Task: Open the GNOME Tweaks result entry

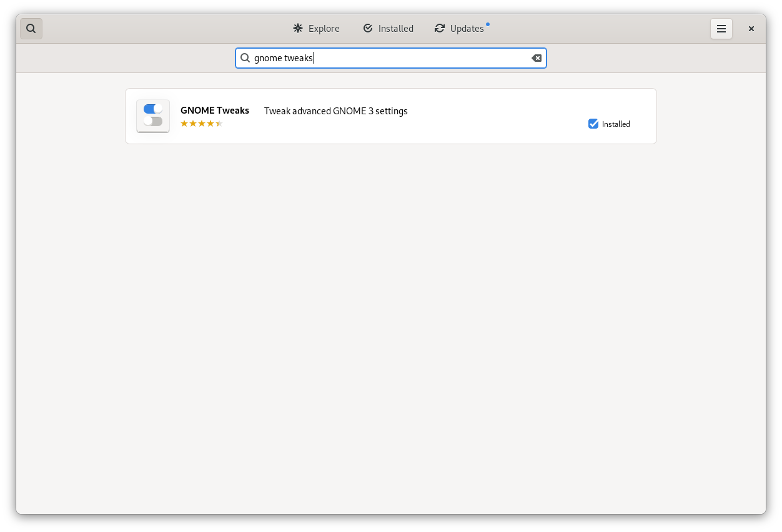Action: click(391, 116)
